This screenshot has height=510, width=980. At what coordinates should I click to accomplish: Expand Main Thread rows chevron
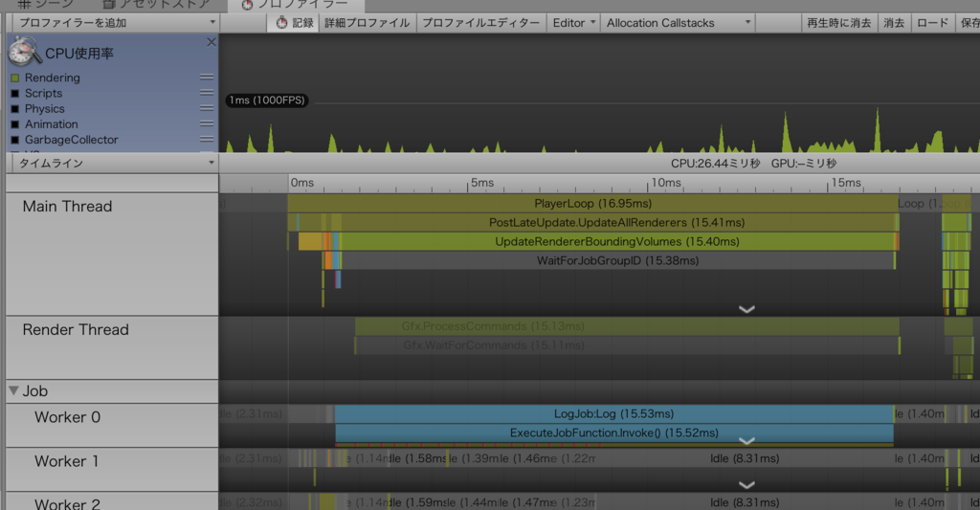coord(746,309)
